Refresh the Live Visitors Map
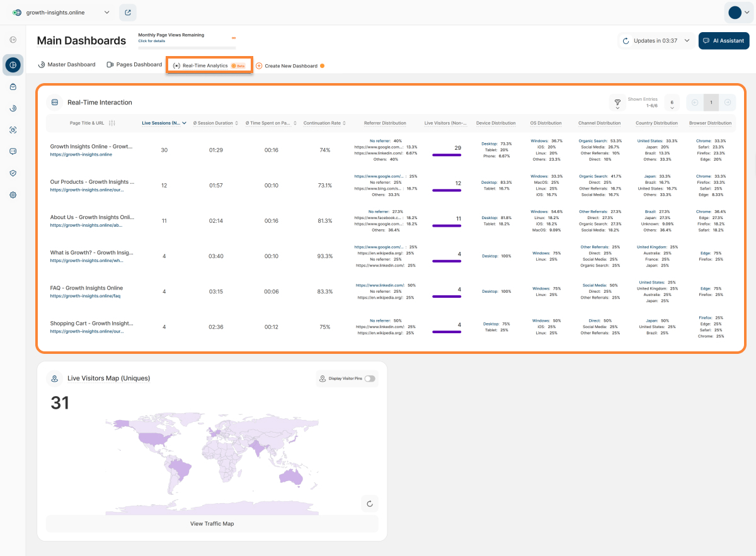The image size is (756, 556). click(x=370, y=503)
